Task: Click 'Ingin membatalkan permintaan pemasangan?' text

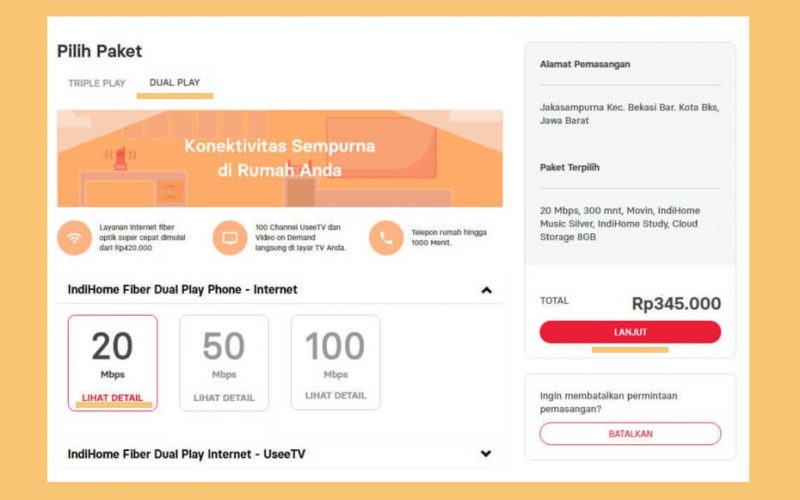Action: 609,402
